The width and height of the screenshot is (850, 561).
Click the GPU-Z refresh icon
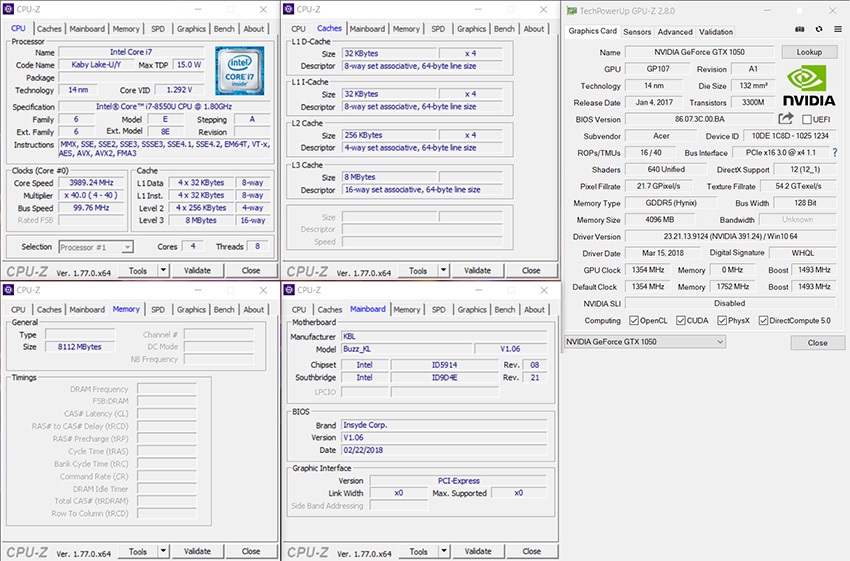click(x=819, y=29)
